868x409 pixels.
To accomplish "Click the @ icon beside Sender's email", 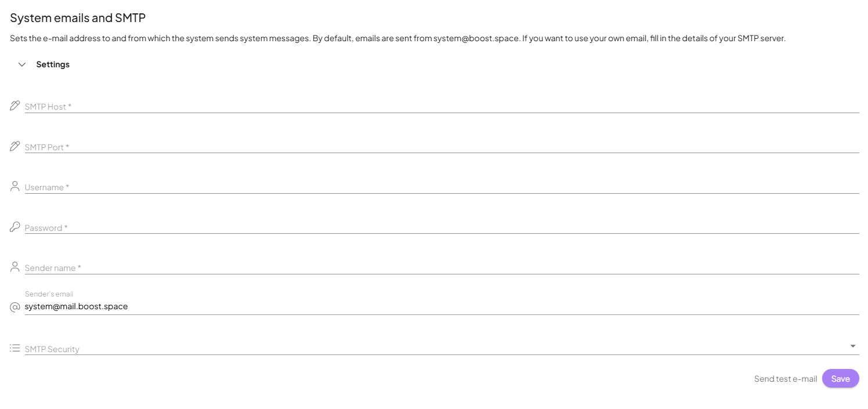I will click(15, 307).
